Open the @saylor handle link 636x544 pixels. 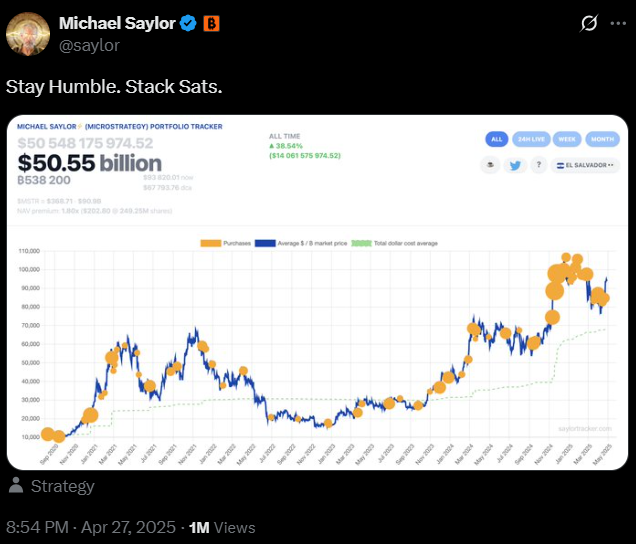(x=89, y=45)
